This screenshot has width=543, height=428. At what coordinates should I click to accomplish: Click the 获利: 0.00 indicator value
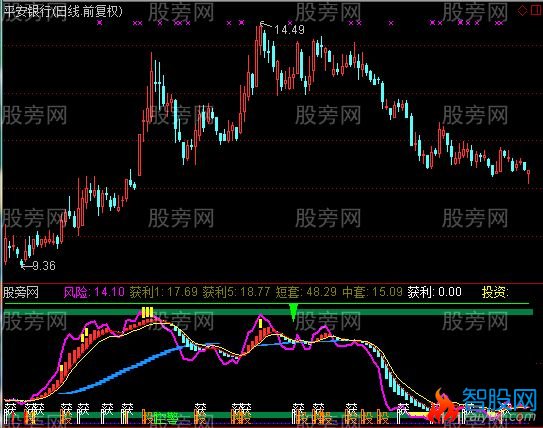click(435, 292)
